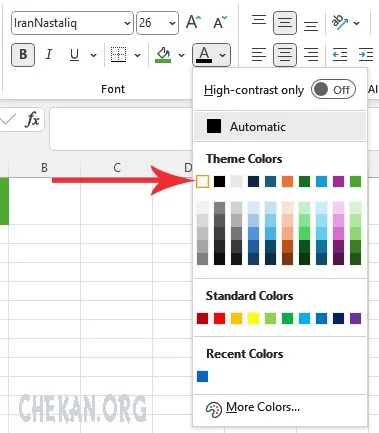Click the Insert Function fx icon
Screen dimensions: 379x433
(32, 119)
